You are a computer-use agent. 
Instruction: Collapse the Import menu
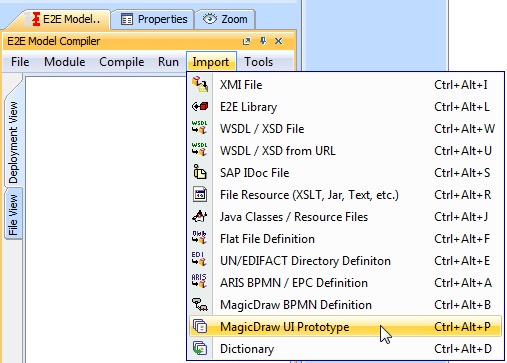[211, 62]
